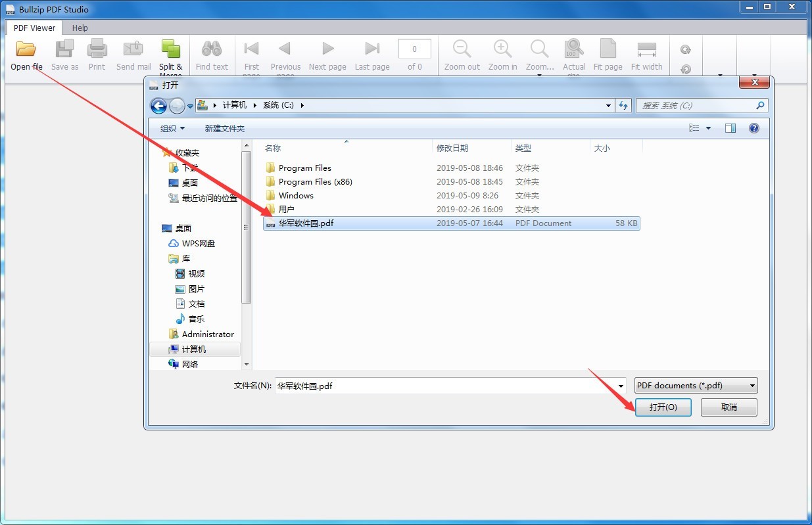Click 音乐 library in the sidebar
812x525 pixels.
point(197,319)
